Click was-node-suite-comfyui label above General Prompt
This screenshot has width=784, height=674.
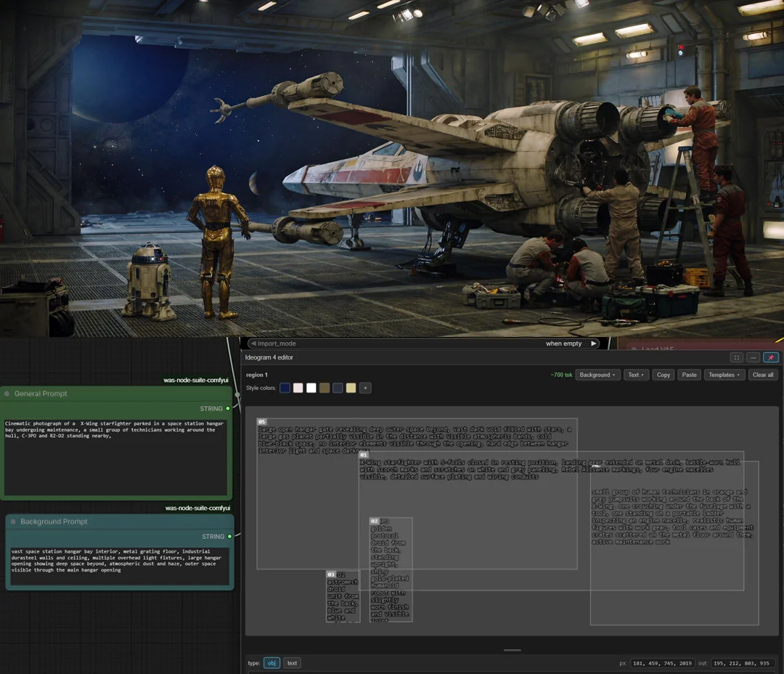[x=195, y=381]
